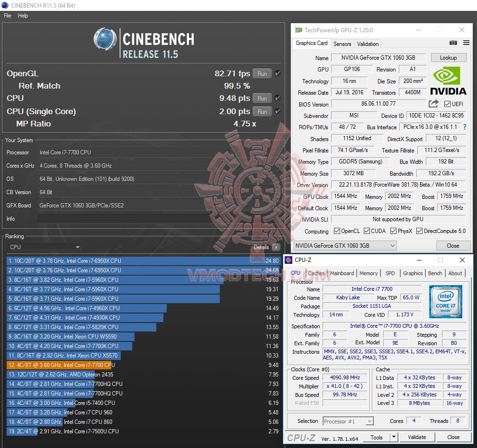The image size is (477, 448).
Task: Click the Tools button in CPU-Z
Action: point(376,437)
